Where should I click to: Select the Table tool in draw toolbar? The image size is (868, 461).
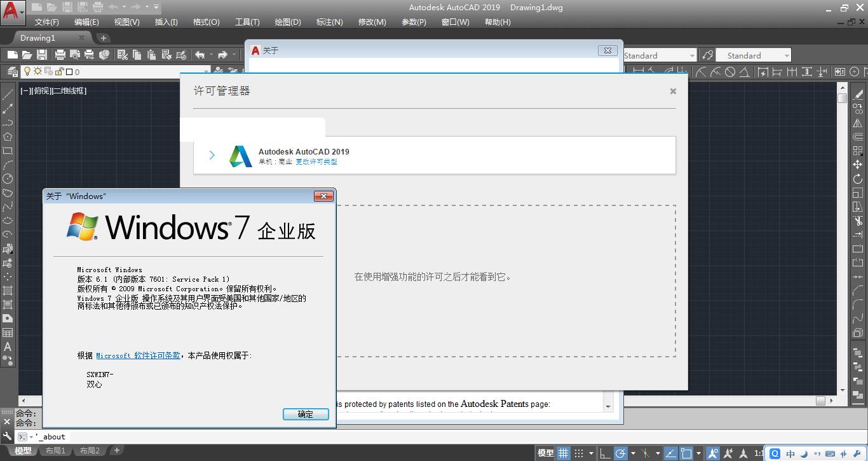(x=8, y=333)
